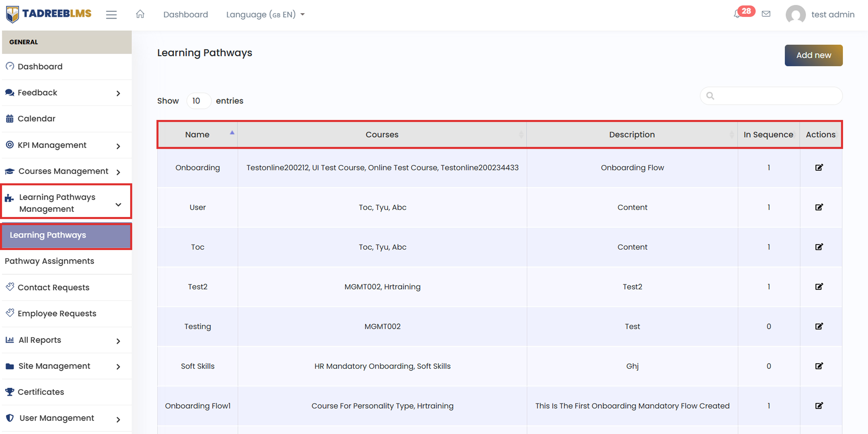Expand the Feedback submenu chevron
868x434 pixels.
point(118,93)
